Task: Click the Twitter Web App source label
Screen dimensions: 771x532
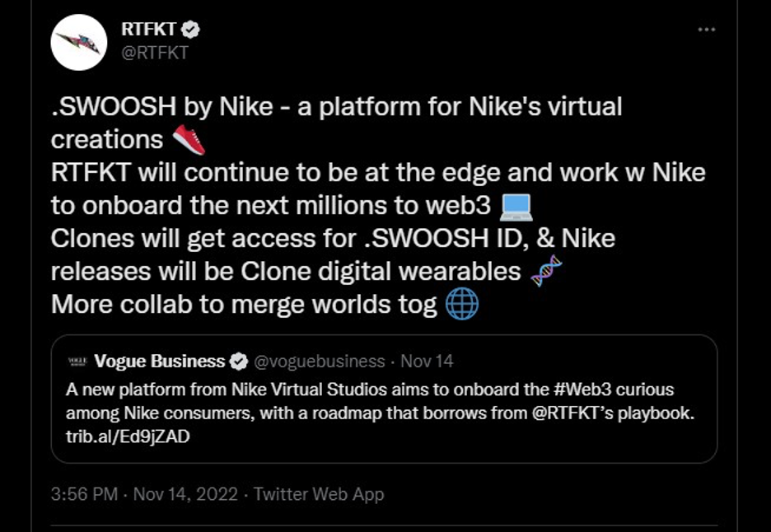Action: click(319, 494)
